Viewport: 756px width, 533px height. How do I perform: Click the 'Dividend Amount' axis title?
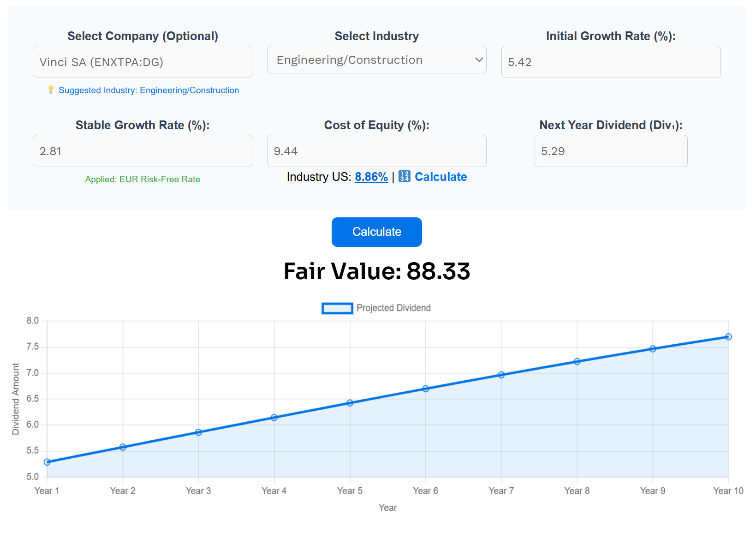click(x=16, y=399)
